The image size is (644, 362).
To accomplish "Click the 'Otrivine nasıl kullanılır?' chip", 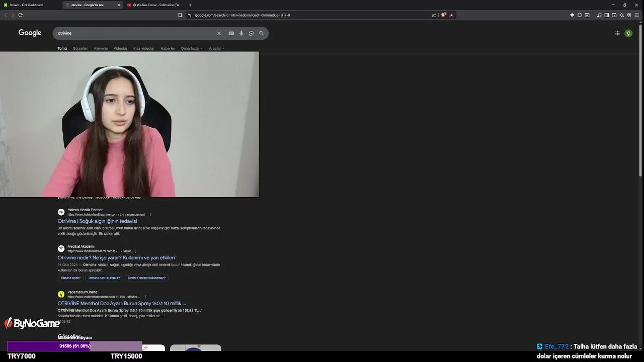I will pos(104,278).
